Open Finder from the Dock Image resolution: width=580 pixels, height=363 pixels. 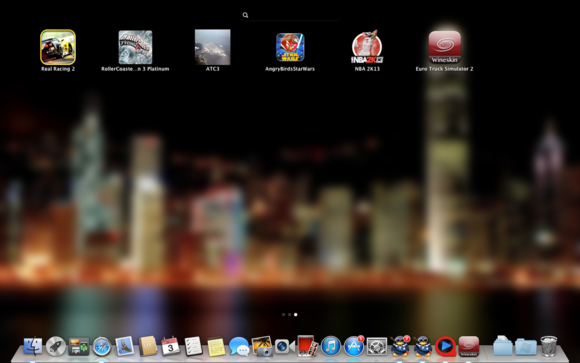point(33,346)
